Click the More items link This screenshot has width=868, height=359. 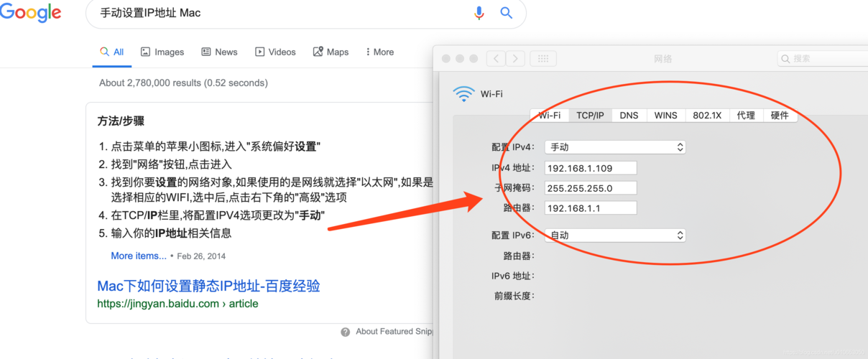tap(139, 256)
